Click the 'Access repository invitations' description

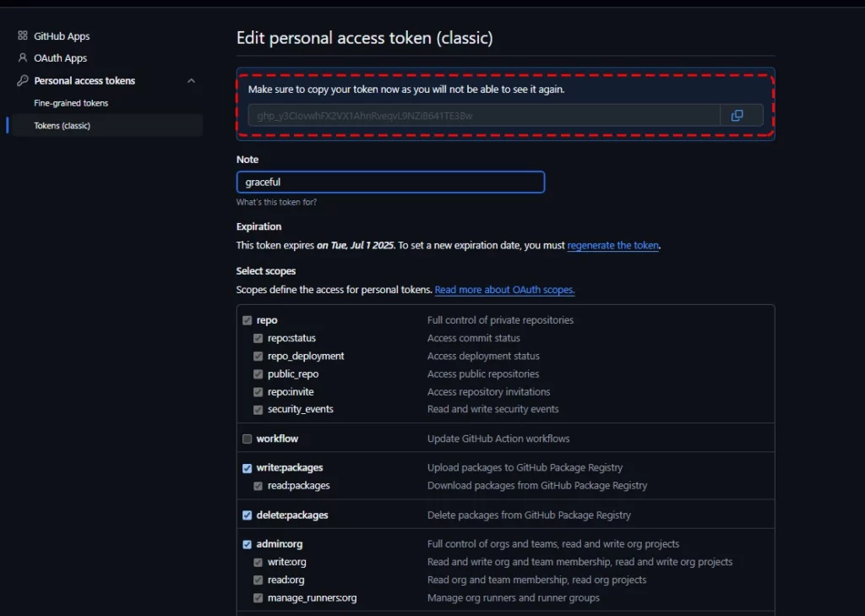(x=489, y=392)
